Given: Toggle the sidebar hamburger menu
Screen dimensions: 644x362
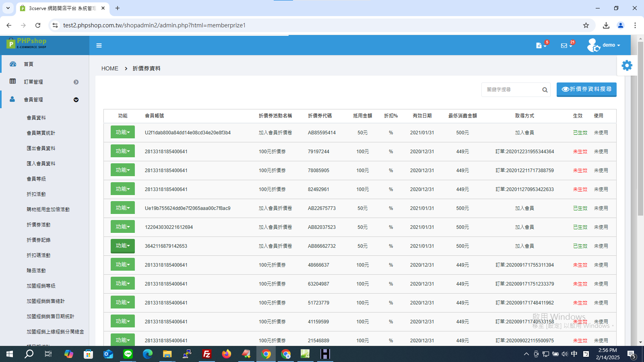Looking at the screenshot, I should [99, 45].
